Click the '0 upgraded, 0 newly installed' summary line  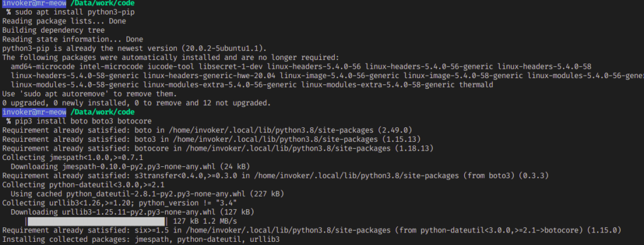tap(136, 103)
